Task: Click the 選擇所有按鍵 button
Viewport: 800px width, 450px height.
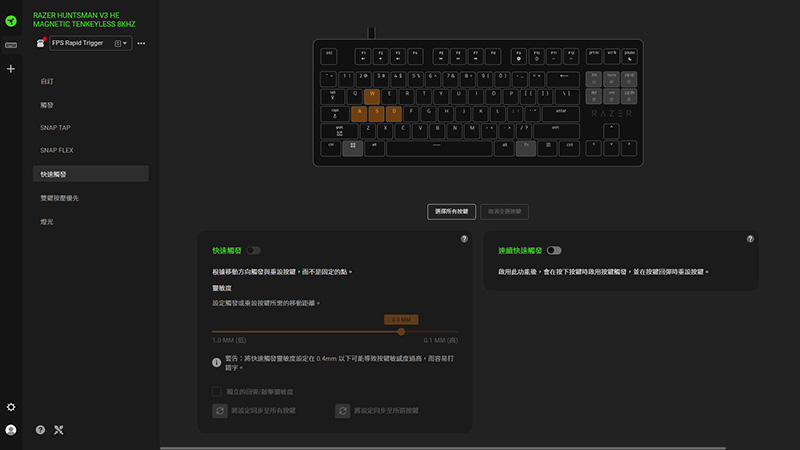Action: (452, 212)
